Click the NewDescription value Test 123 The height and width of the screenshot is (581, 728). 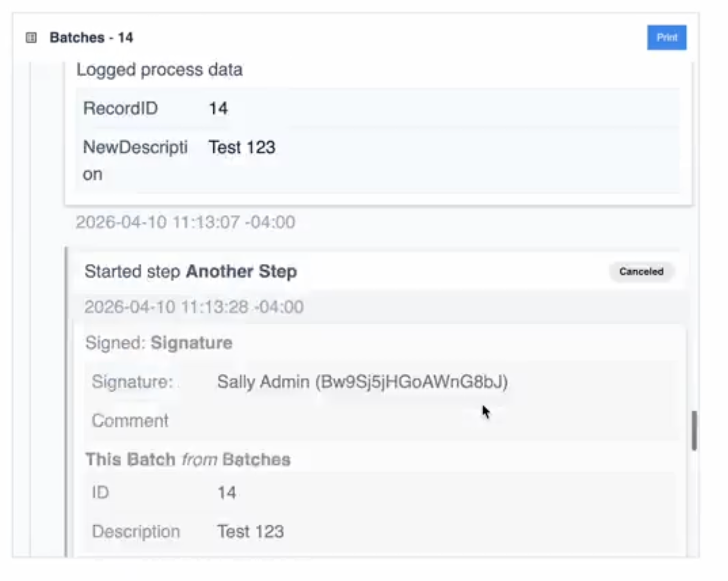click(242, 148)
